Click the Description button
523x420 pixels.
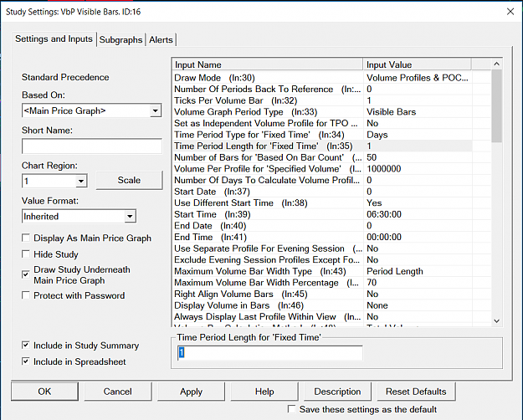click(x=337, y=392)
